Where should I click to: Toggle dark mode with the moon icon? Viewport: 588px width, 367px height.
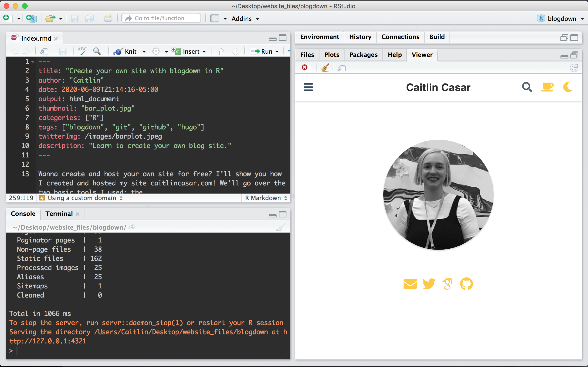(568, 87)
